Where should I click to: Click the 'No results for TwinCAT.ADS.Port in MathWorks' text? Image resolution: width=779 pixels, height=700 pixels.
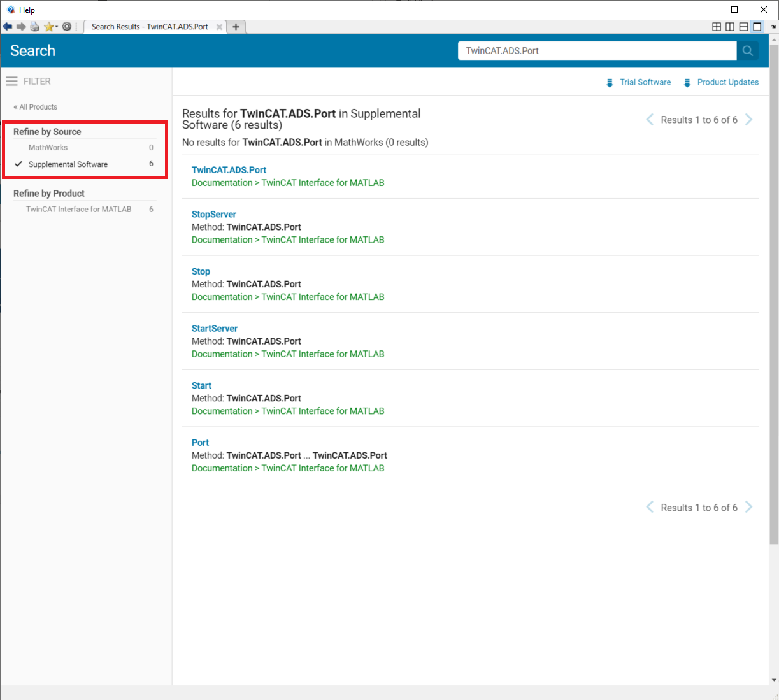pos(305,143)
